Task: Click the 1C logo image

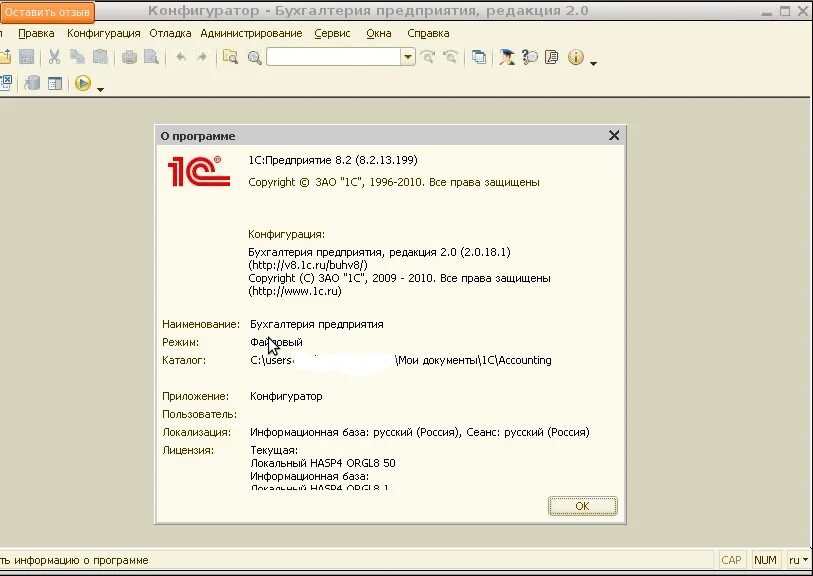Action: point(199,171)
